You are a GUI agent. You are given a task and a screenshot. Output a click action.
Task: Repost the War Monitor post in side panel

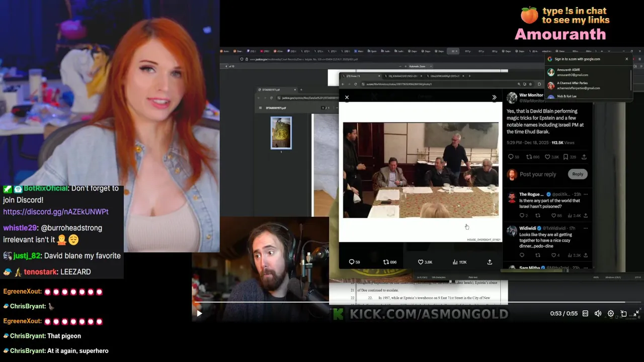pyautogui.click(x=532, y=157)
